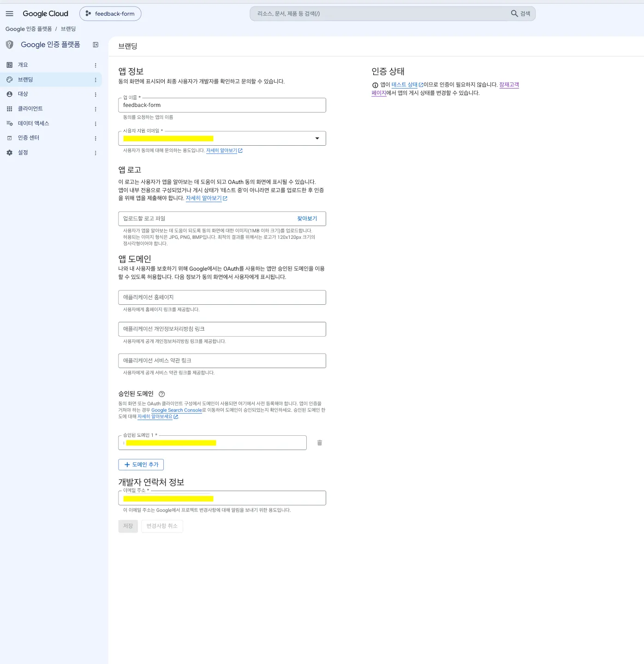The width and height of the screenshot is (644, 664).
Task: Open more options for 설정
Action: [95, 153]
